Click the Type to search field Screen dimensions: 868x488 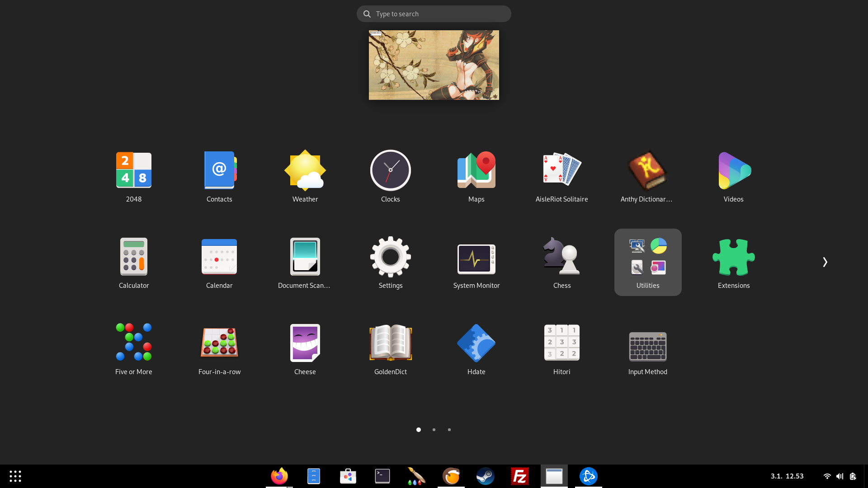434,14
